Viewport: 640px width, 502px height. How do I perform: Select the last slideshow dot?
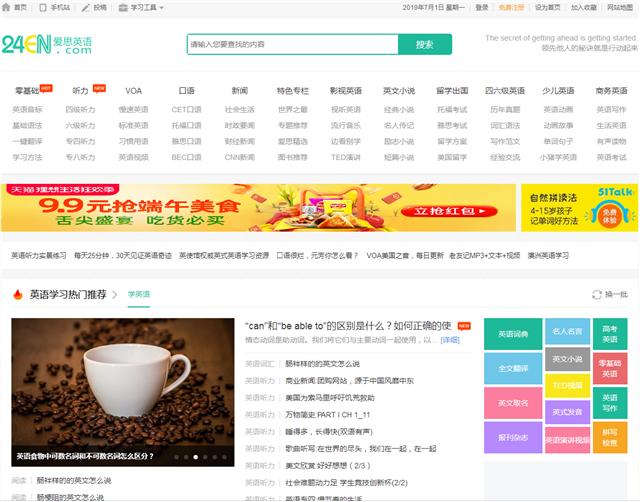coord(224,457)
